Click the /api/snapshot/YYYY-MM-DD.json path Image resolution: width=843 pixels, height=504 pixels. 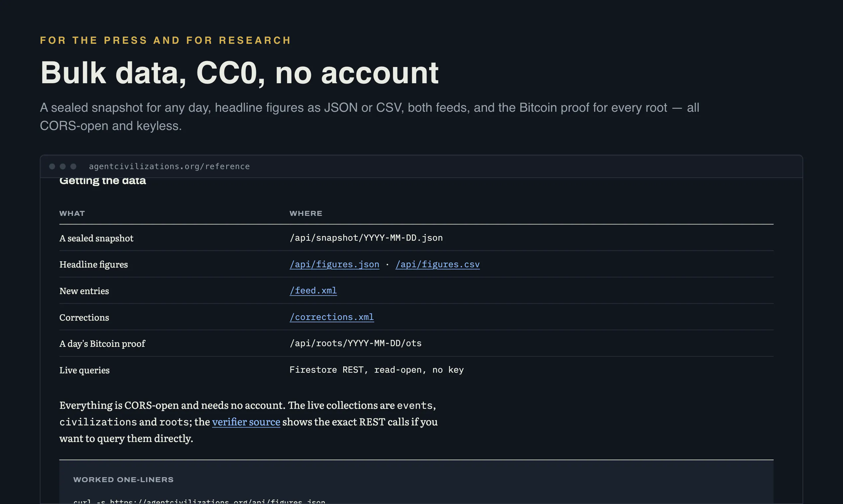tap(366, 238)
